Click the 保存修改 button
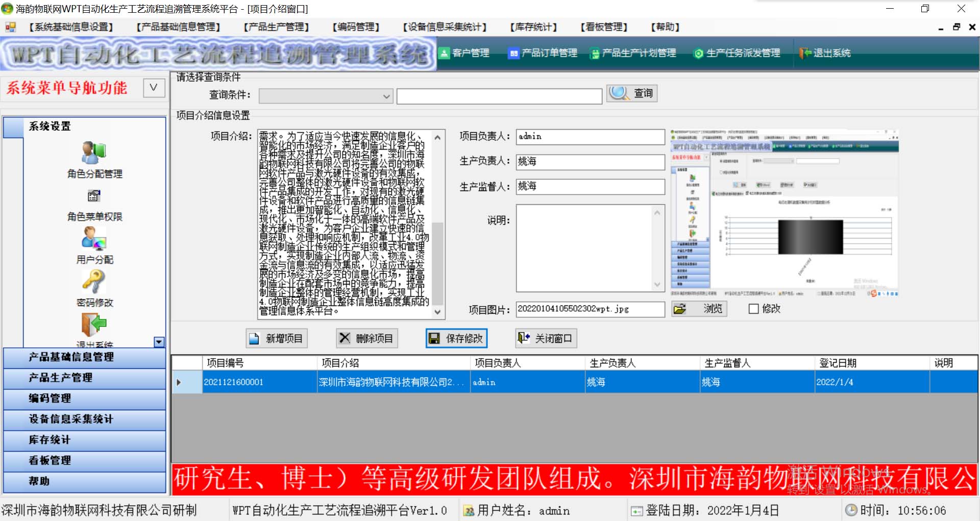Screen dimensions: 980x521 456,338
